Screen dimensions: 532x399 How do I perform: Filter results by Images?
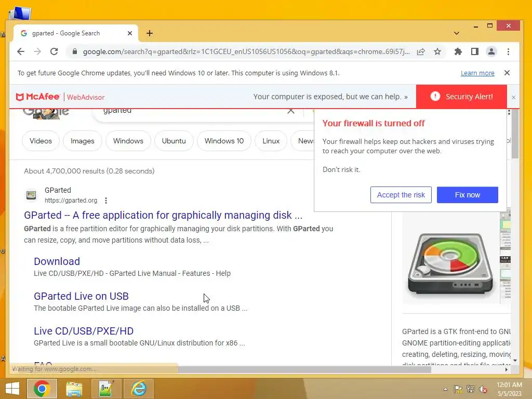click(83, 141)
